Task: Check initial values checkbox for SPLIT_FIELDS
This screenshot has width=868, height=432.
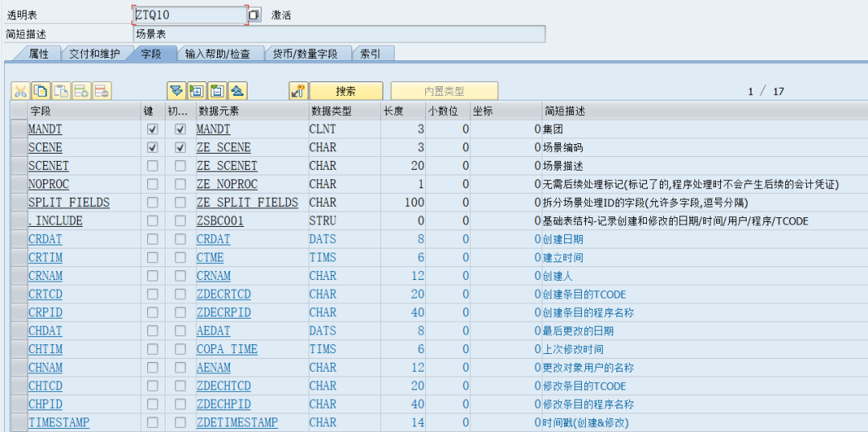Action: coord(181,203)
